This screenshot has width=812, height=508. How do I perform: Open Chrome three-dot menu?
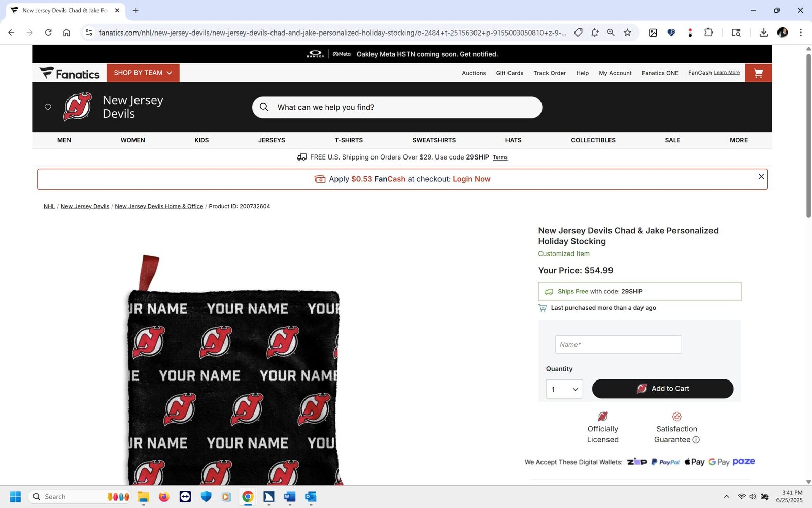coord(801,33)
